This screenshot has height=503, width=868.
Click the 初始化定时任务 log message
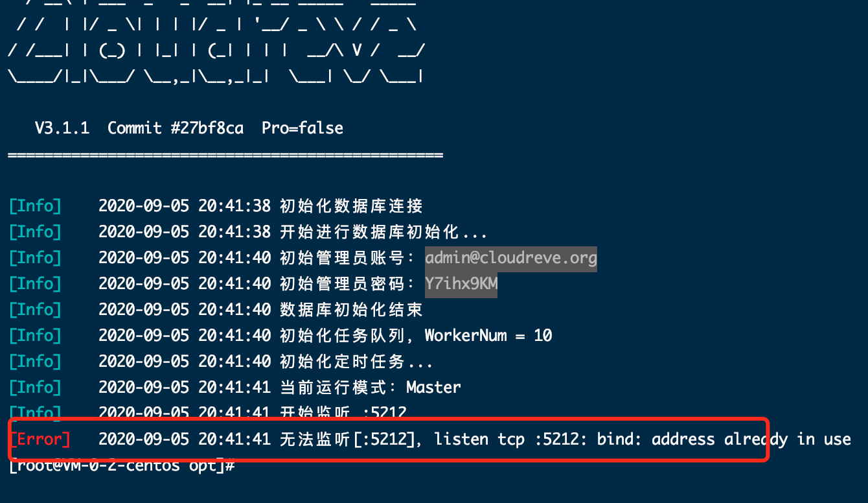point(356,361)
